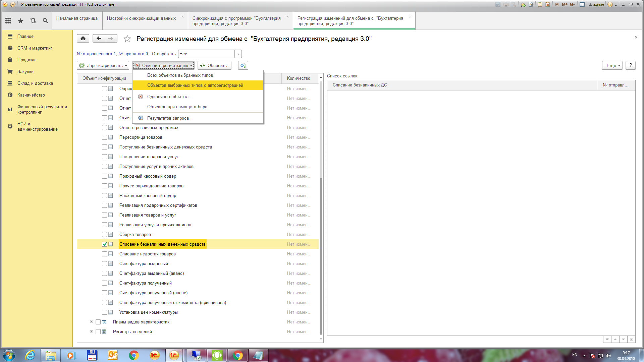Open the Казначейство section
Screen dimensions: 644x362
31,95
